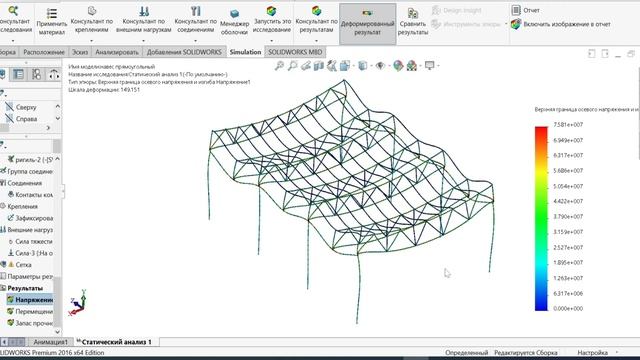Viewport: 640px width, 360px height.
Task: Expand Запустить это исследование dropdown arrow
Action: 271,40
